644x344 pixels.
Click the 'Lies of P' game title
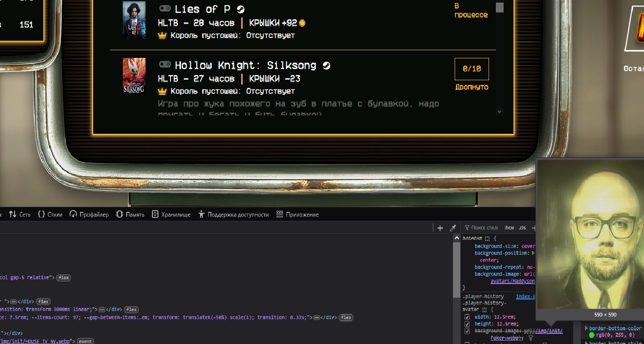pyautogui.click(x=202, y=9)
